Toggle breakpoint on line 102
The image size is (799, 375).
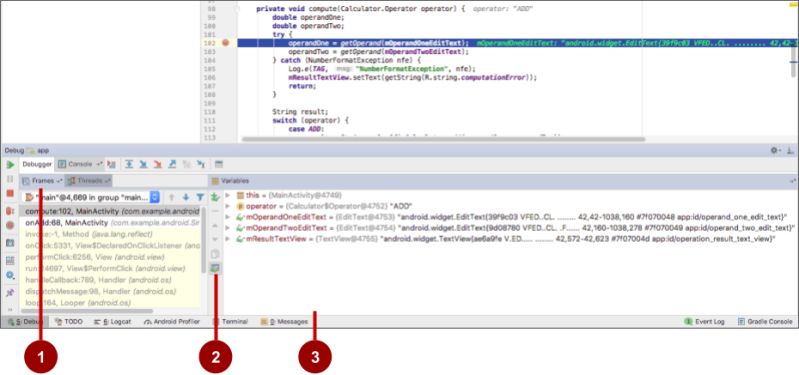pos(226,43)
